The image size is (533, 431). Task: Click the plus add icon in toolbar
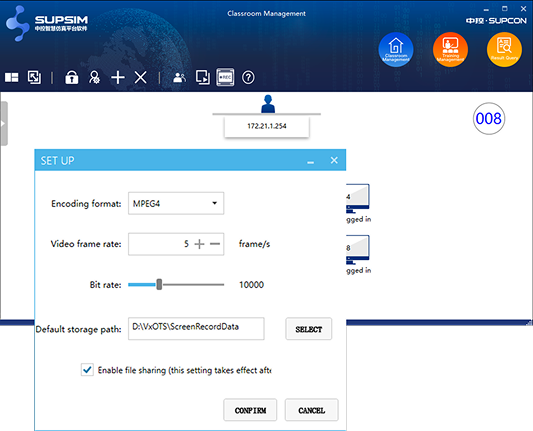[118, 77]
